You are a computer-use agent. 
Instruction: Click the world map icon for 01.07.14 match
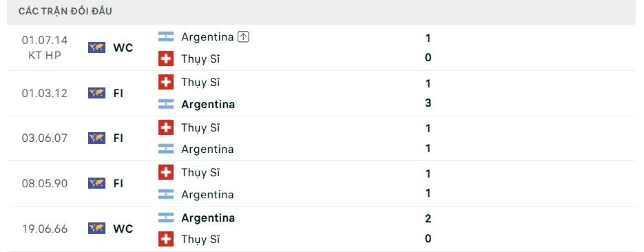point(96,48)
